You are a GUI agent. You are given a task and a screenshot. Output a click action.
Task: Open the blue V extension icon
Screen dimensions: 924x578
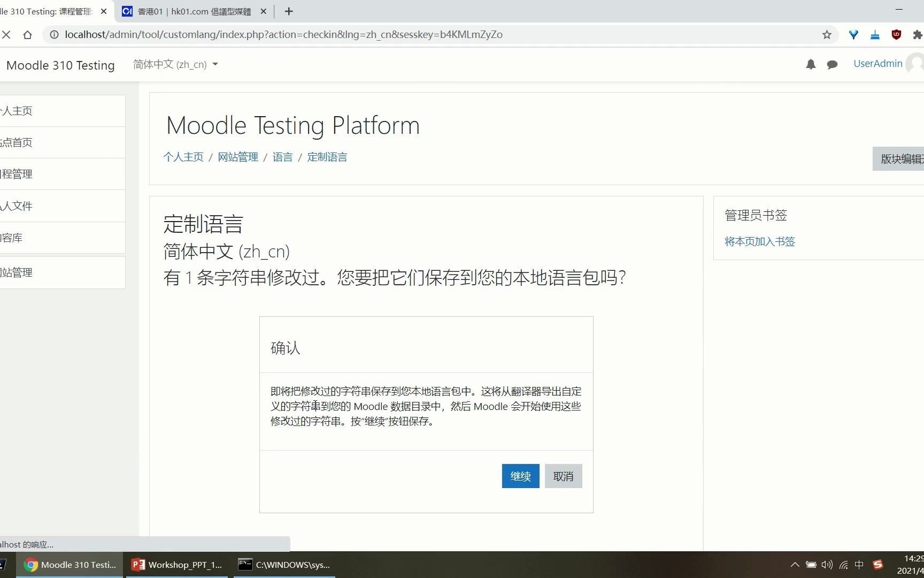click(x=853, y=35)
